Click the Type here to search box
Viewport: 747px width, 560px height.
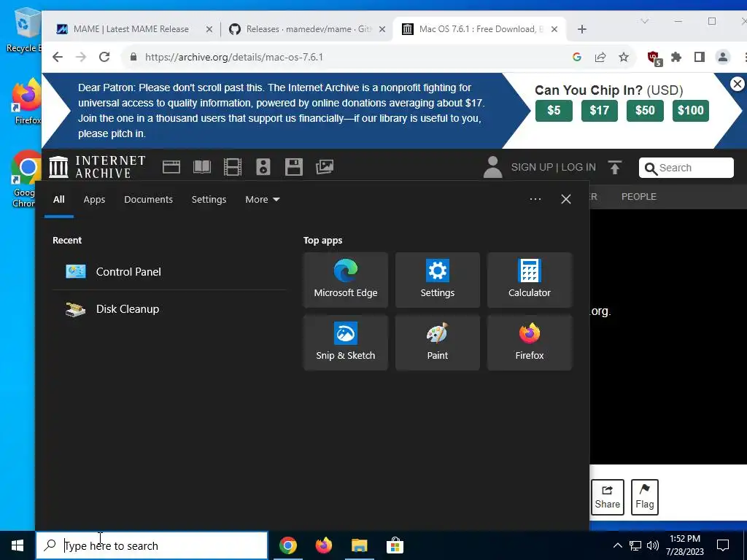click(152, 545)
